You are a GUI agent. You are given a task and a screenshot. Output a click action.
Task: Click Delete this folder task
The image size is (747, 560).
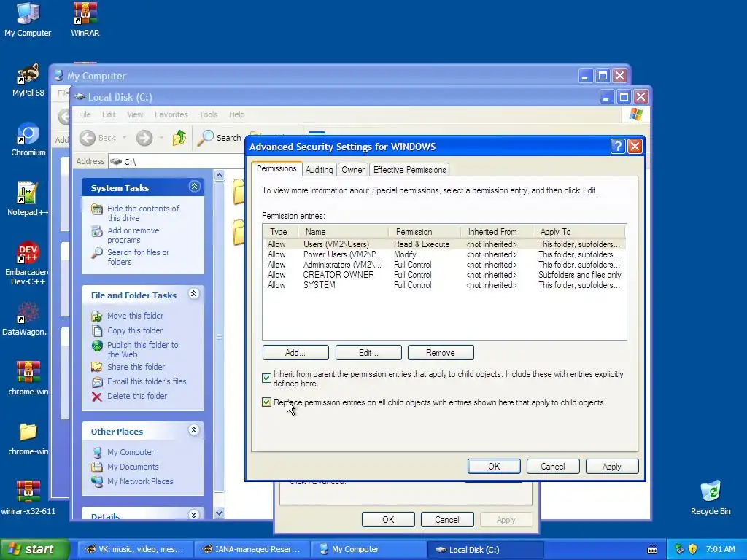pos(136,396)
